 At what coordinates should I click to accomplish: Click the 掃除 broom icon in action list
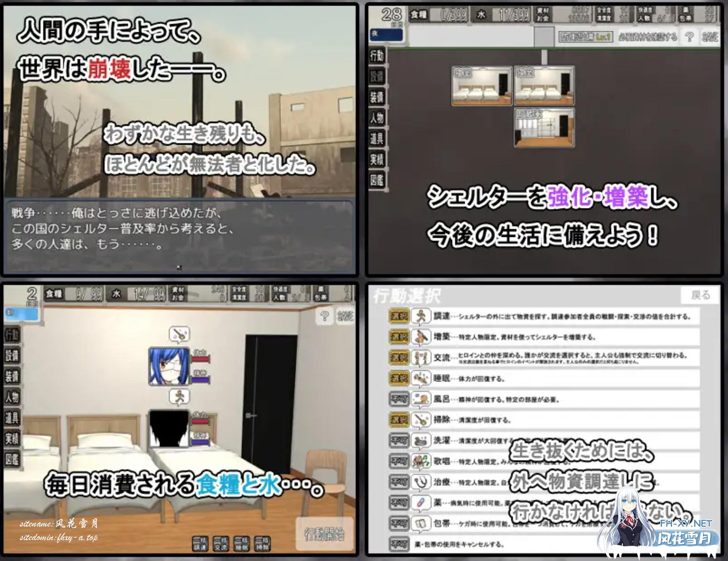(420, 420)
